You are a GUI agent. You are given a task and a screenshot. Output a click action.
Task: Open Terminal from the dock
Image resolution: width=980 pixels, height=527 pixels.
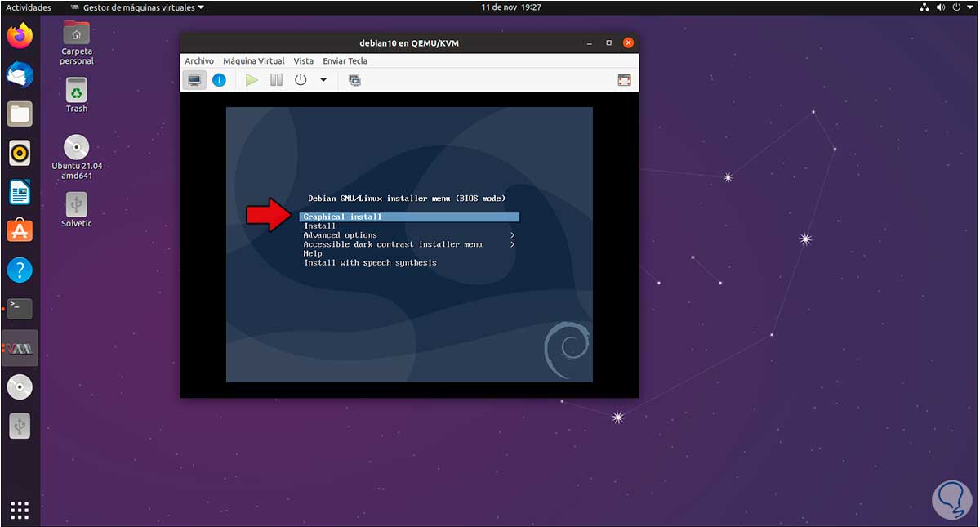(x=20, y=309)
